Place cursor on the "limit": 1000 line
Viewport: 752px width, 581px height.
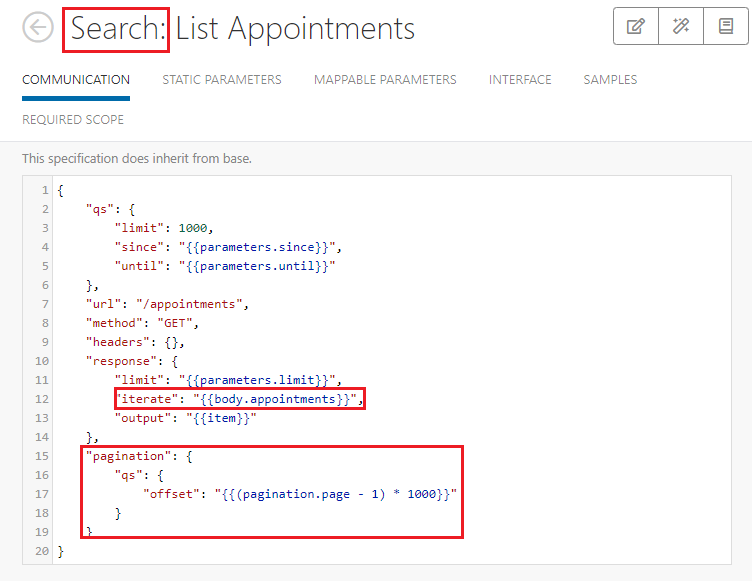click(x=177, y=228)
